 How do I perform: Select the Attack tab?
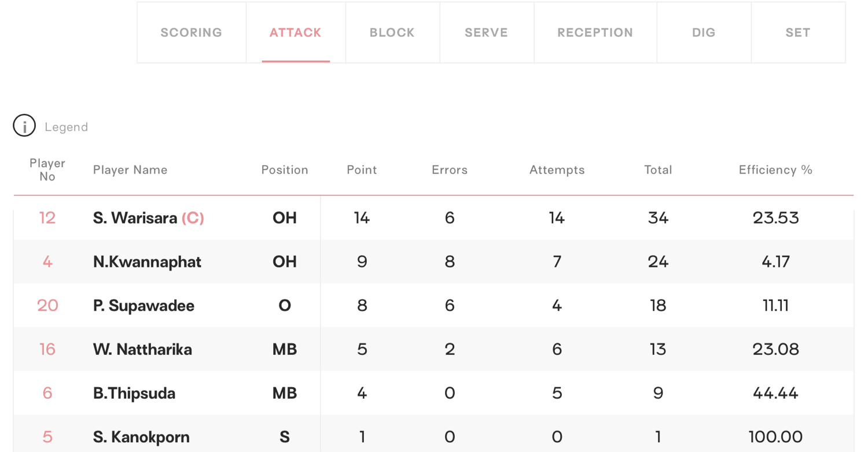click(x=296, y=32)
